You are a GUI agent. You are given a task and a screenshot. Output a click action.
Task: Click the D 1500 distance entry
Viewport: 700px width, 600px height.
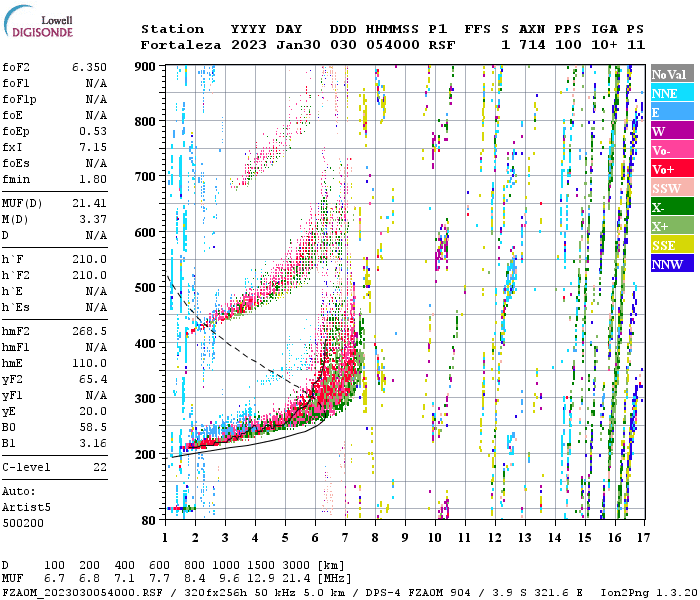click(261, 565)
